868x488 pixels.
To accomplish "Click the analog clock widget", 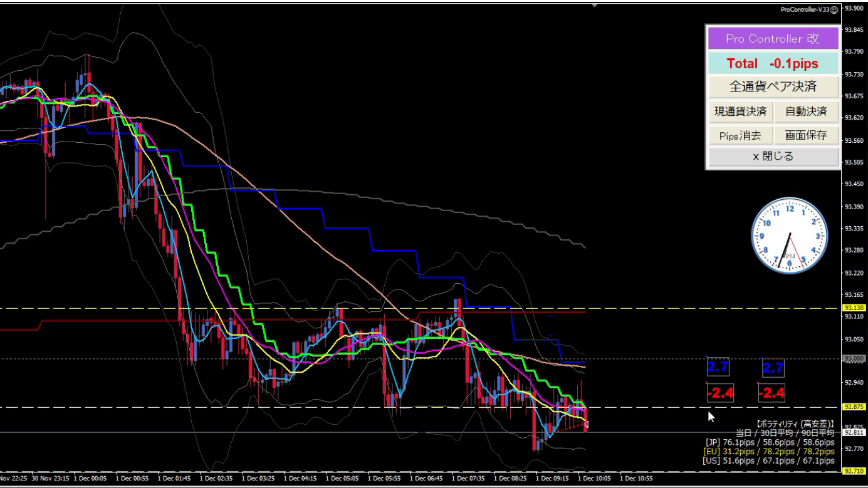I will coord(790,236).
